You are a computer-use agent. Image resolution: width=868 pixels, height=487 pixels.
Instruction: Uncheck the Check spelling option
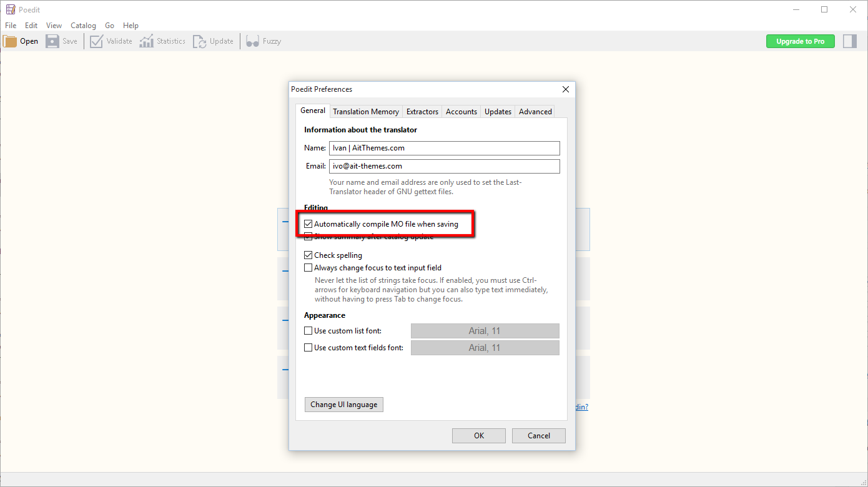308,255
